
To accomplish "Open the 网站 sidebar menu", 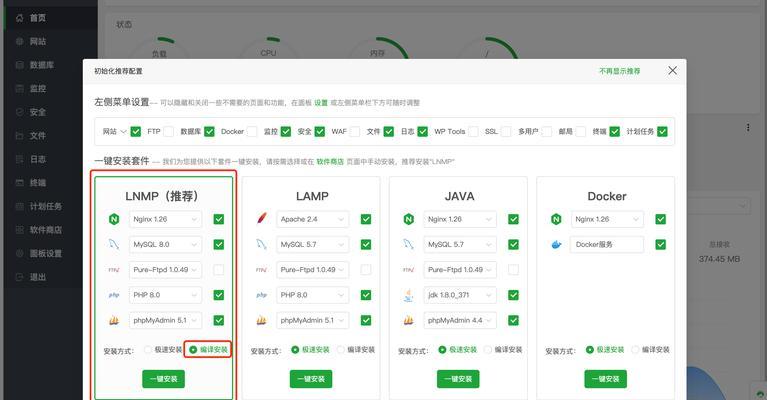I will coord(49,42).
